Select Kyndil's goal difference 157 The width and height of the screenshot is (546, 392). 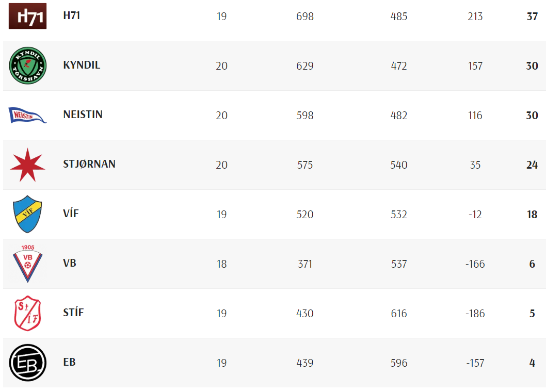click(x=475, y=66)
